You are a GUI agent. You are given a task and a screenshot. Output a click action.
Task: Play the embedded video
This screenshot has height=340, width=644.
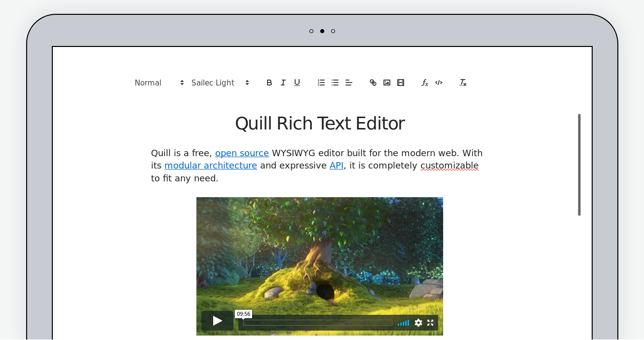coord(217,321)
